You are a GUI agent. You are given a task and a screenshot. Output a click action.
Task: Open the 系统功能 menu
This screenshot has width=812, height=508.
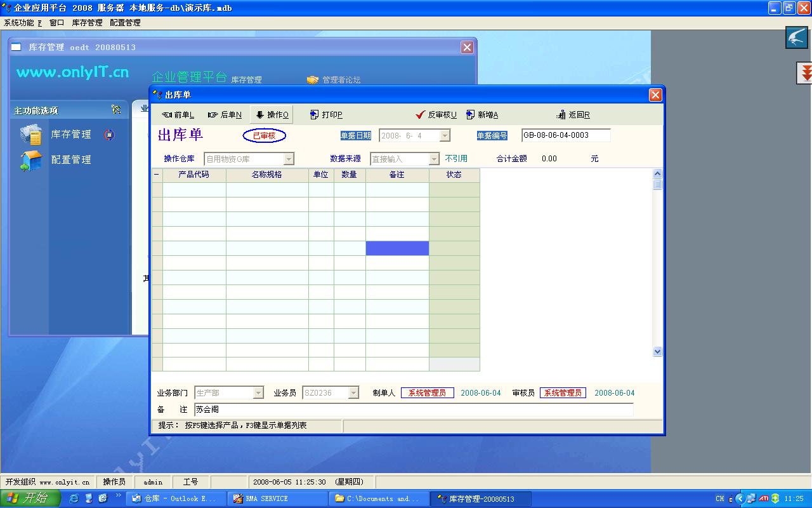coord(22,23)
